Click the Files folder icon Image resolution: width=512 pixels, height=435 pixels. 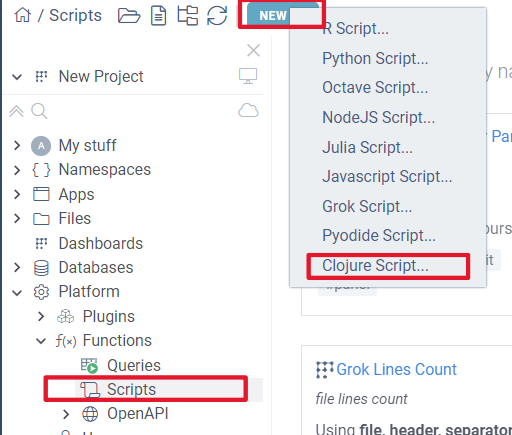pyautogui.click(x=41, y=219)
